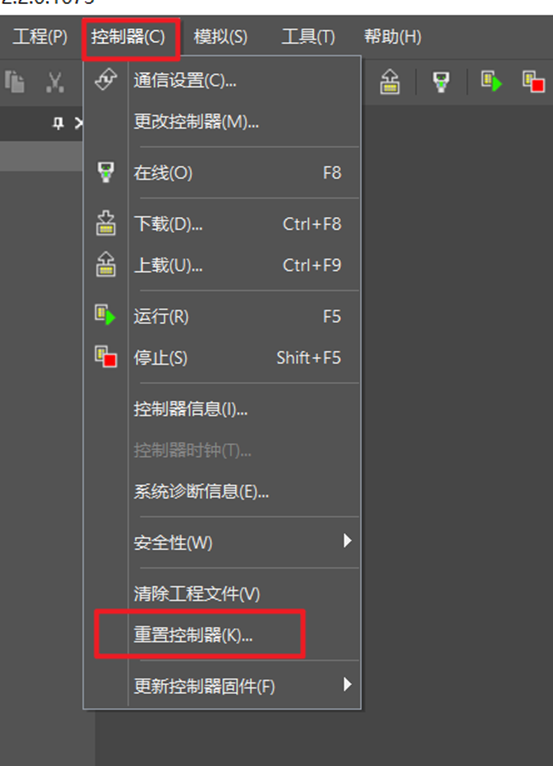
Task: Click the upload icon in the toolbar
Action: coord(390,81)
